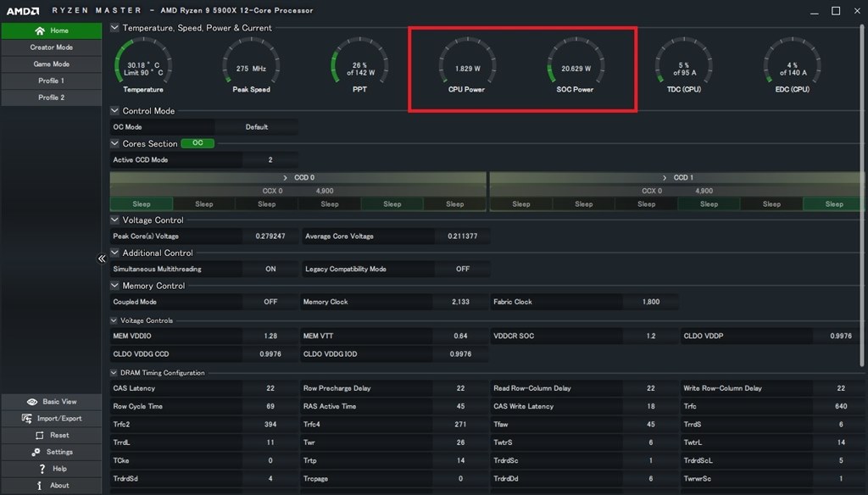This screenshot has width=868, height=495.
Task: Open Settings via the gear icon
Action: pos(36,453)
